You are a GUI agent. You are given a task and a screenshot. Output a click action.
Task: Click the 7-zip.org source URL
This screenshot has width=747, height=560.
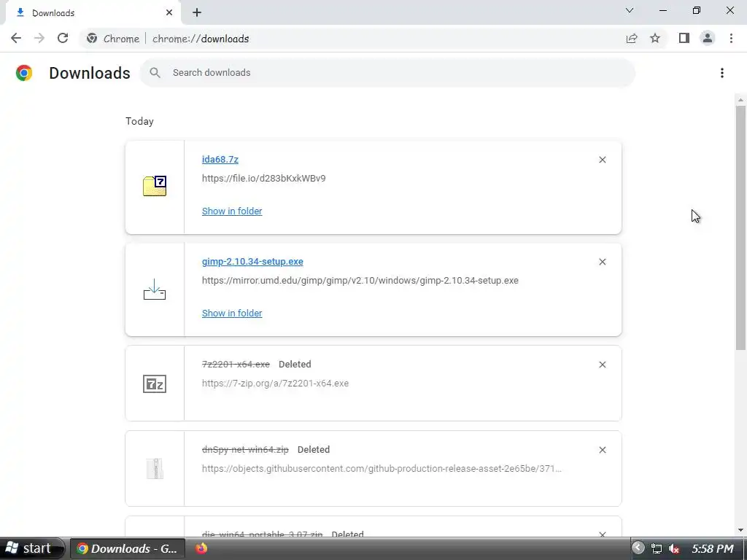[275, 384]
